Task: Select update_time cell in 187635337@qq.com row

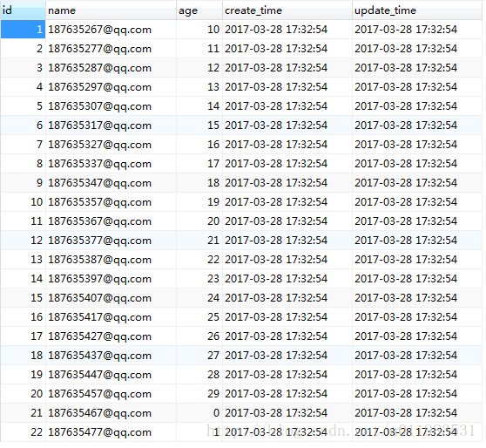Action: [417, 164]
